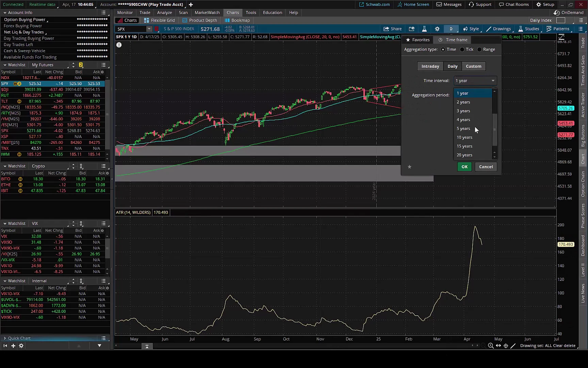Go to the Home Screen
This screenshot has height=368, width=588.
(413, 4)
